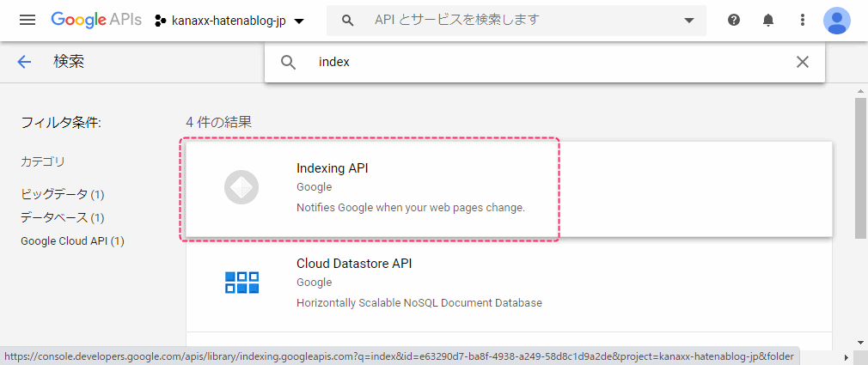Click text Notifies Google when your web pages change.

411,208
